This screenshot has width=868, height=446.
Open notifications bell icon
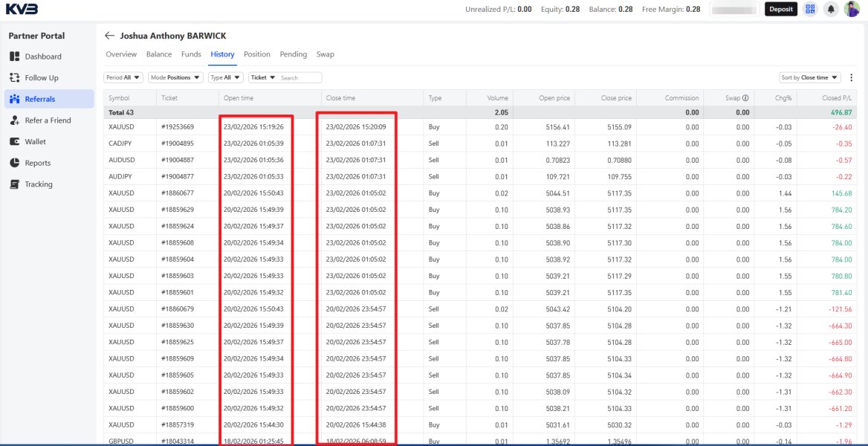831,10
